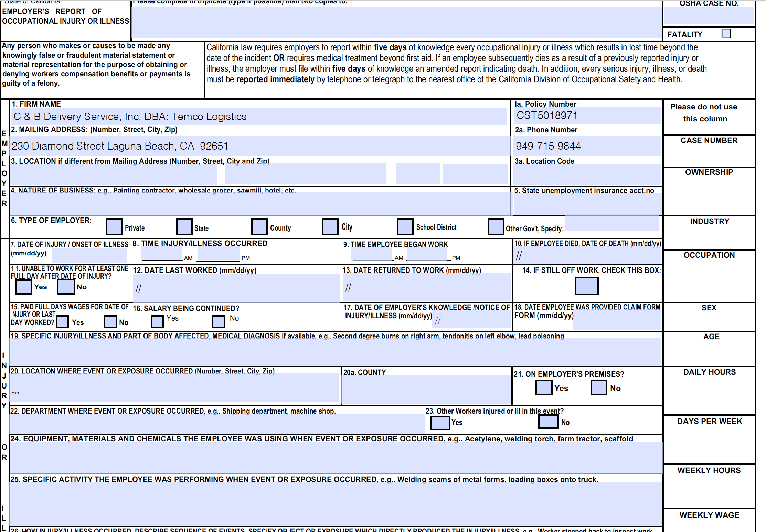
Task: Click the Other Gov't Specify field
Action: pos(613,223)
